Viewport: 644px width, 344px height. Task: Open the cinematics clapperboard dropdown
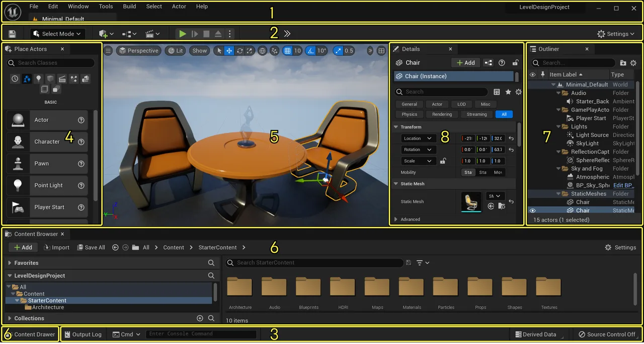[152, 34]
